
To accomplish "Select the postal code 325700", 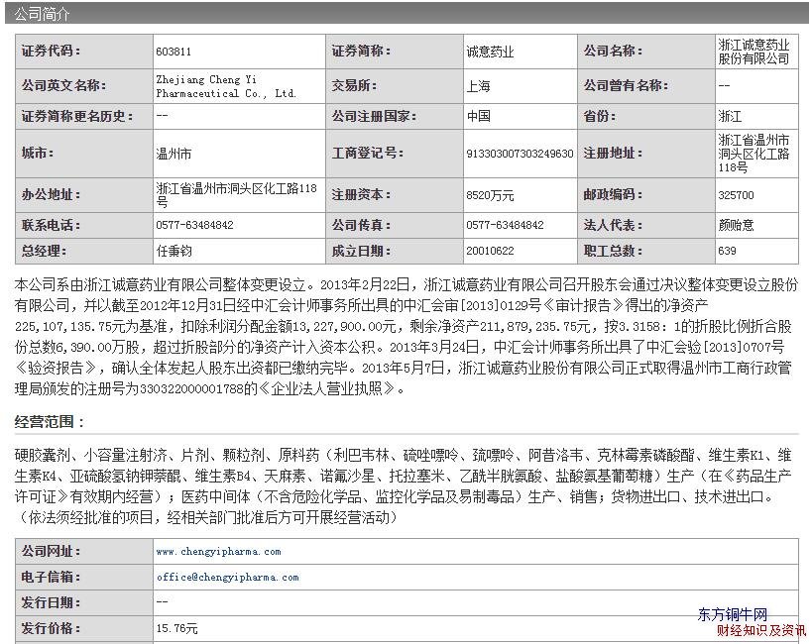I will click(x=736, y=196).
